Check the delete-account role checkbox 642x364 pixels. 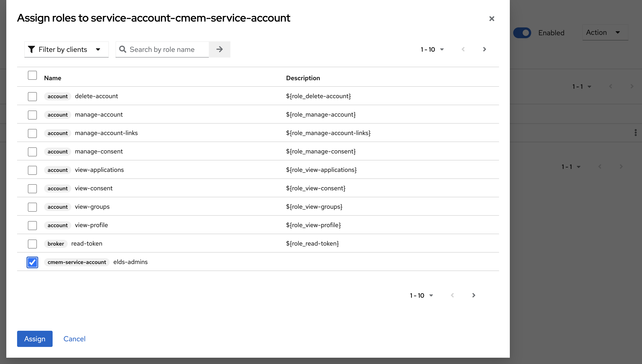(32, 96)
